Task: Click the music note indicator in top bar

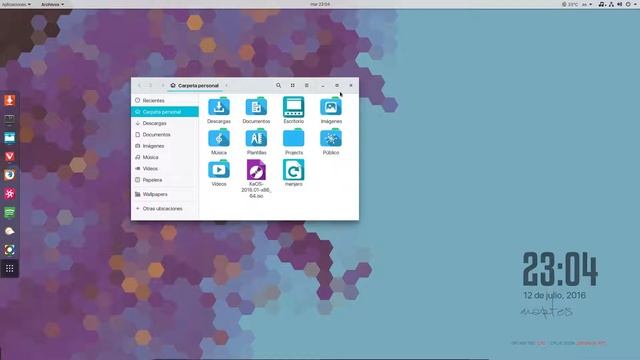Action: 602,4
